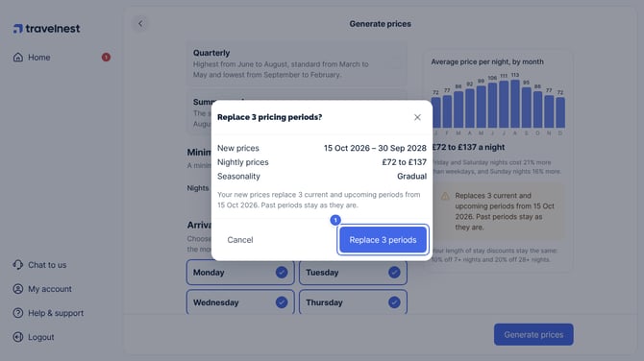Viewport: 644px width, 361px height.
Task: Click the '£72 to £137 a night' text
Action: click(x=468, y=147)
